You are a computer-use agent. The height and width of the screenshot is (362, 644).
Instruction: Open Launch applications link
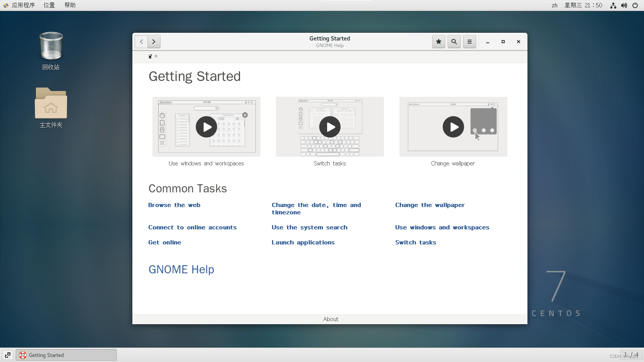pyautogui.click(x=303, y=242)
